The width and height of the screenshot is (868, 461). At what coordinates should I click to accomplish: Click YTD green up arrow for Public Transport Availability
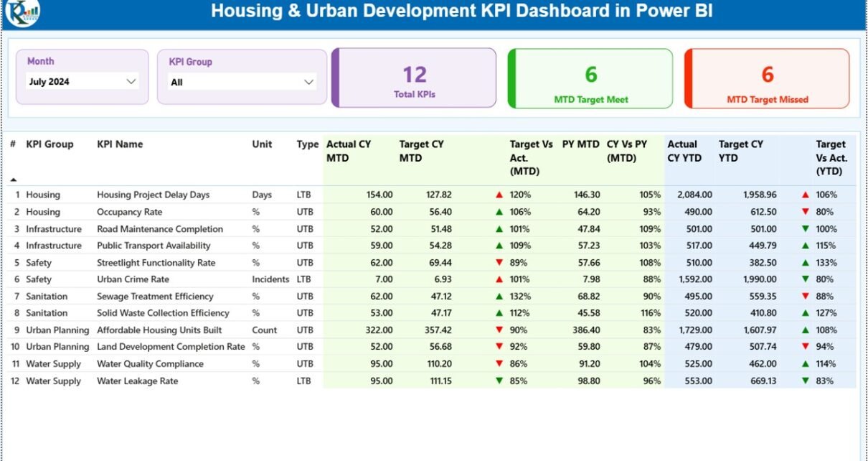click(x=805, y=246)
